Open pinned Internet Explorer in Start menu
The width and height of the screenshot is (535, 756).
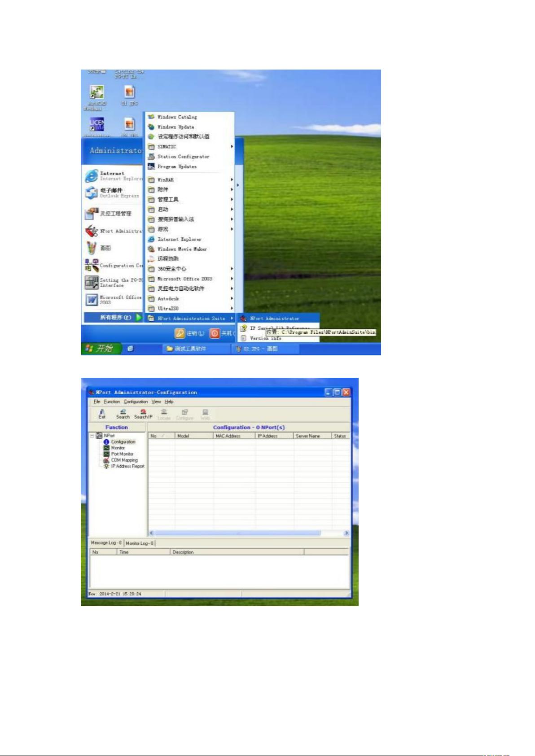click(113, 176)
